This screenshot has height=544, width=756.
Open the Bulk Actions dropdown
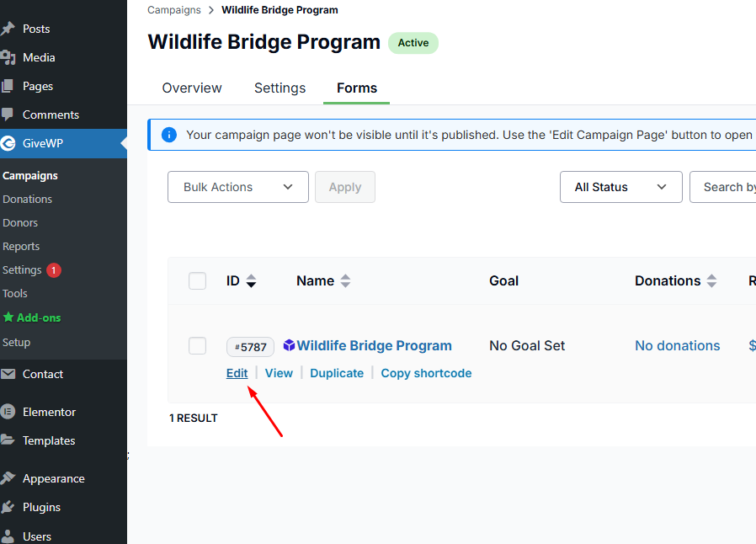tap(238, 187)
